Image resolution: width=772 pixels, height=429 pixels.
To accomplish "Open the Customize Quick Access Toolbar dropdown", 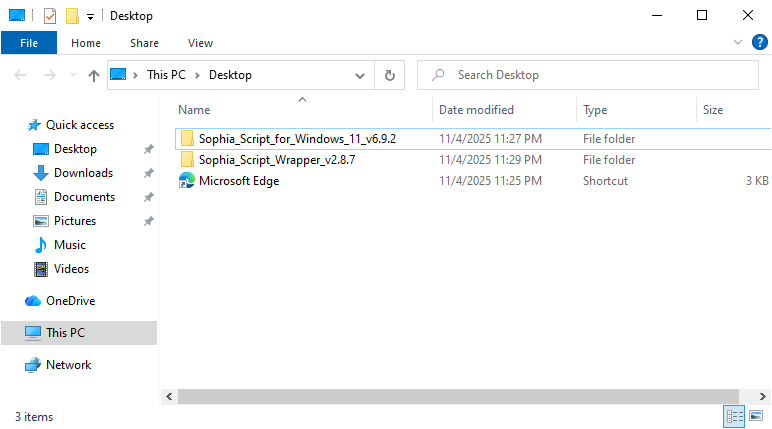I will coord(90,16).
